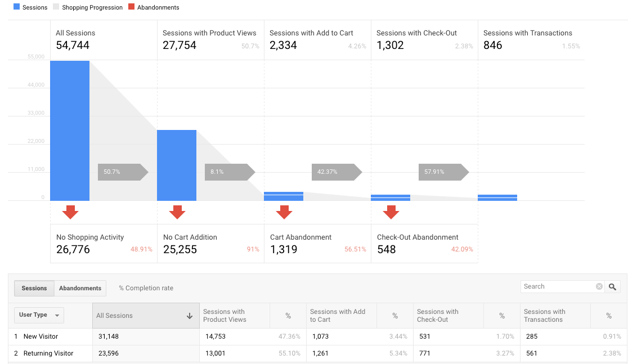Viewport: 628px width, 364px height.
Task: Switch to the Abandonments tab
Action: click(79, 288)
